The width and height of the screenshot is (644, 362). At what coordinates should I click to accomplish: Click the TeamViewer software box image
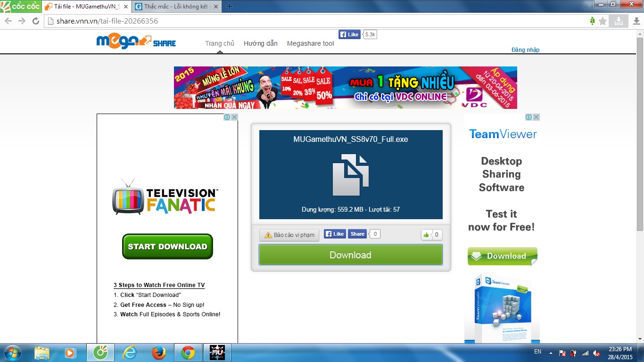tap(502, 308)
